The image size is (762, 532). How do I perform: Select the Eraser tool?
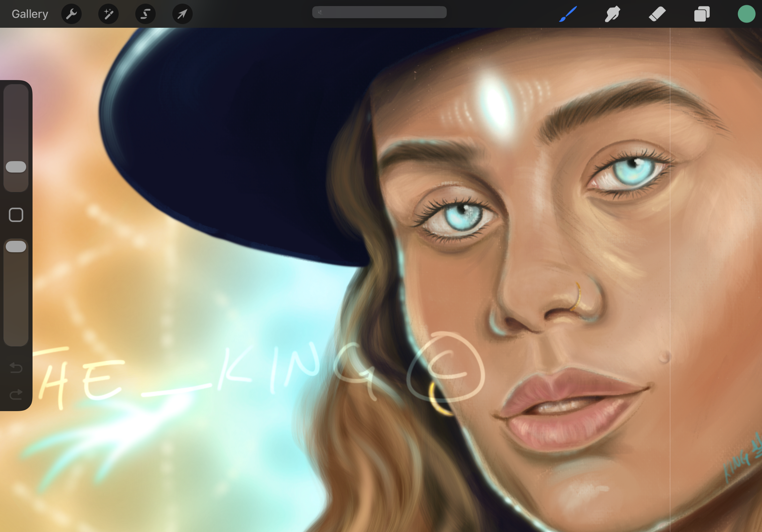point(657,14)
